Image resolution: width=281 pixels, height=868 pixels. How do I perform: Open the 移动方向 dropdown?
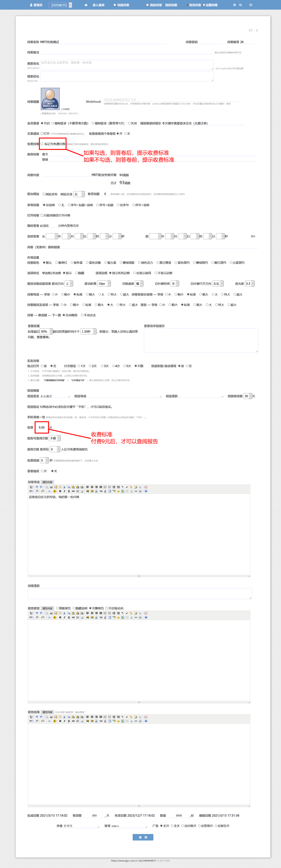pos(69,284)
